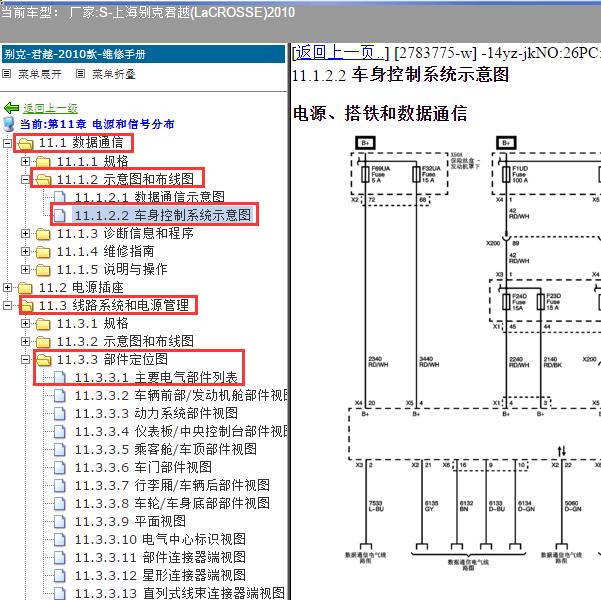Open 11.3.3.4 仪表板/中央控制台部件视图
The height and width of the screenshot is (600, 601).
[181, 432]
